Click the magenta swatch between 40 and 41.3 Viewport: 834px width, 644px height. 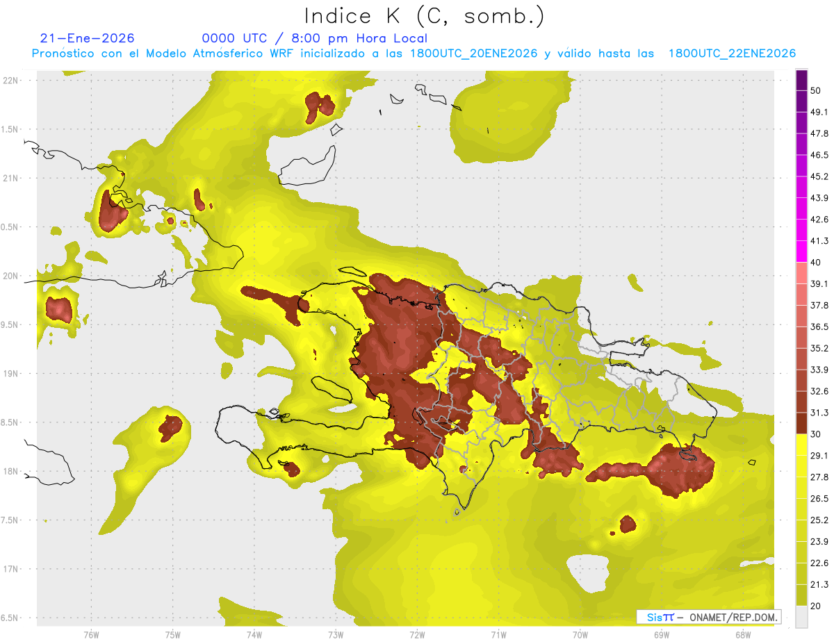[x=801, y=251]
